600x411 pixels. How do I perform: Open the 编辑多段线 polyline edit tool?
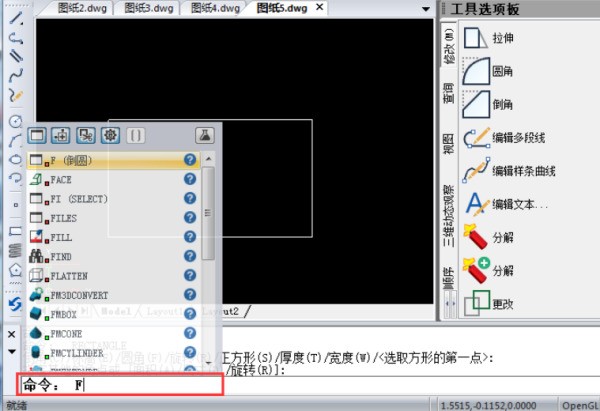tap(476, 137)
